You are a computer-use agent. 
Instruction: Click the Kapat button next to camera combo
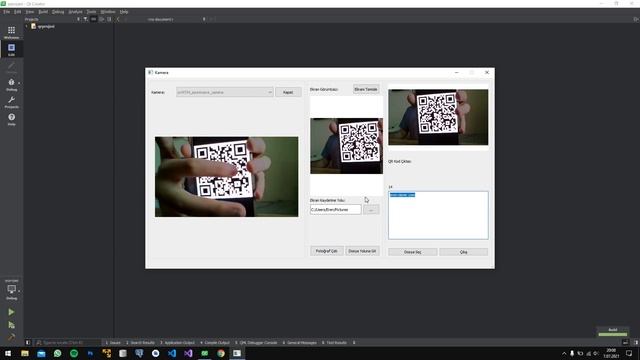tap(288, 92)
